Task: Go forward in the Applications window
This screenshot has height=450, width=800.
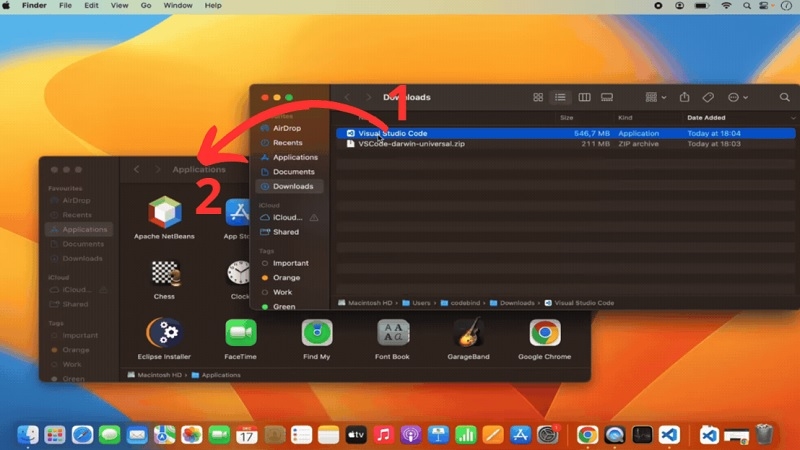Action: [x=157, y=169]
